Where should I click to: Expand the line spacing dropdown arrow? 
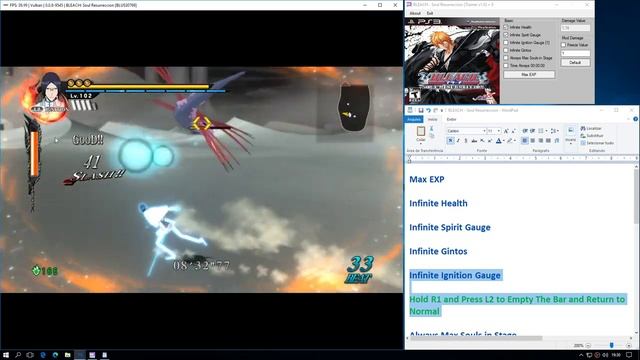[558, 131]
